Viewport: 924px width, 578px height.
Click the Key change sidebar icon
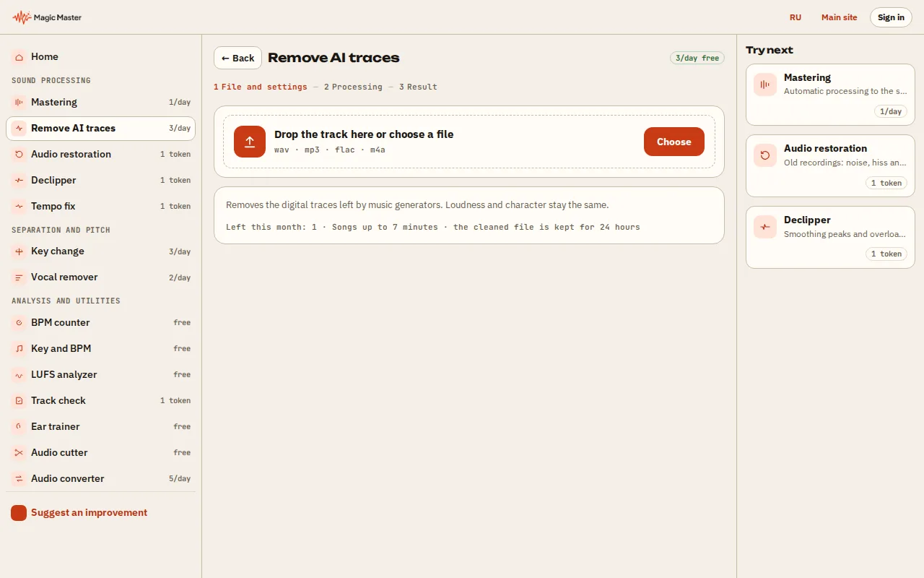pyautogui.click(x=19, y=251)
